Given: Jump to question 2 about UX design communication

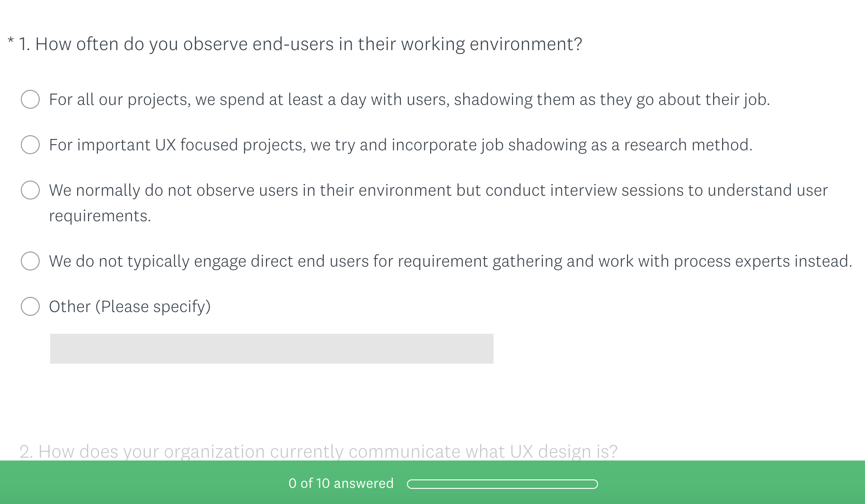Looking at the screenshot, I should coord(318,452).
